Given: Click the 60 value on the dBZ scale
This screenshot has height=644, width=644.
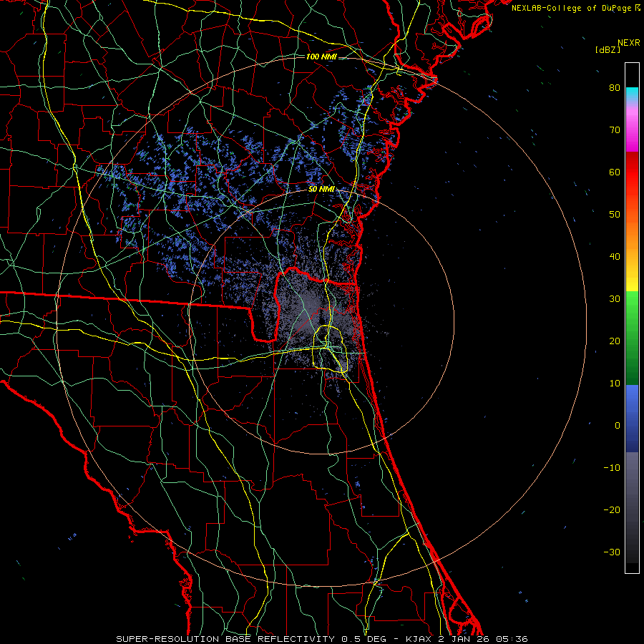Looking at the screenshot, I should [615, 172].
